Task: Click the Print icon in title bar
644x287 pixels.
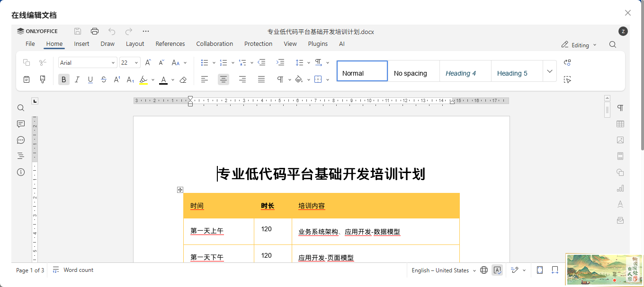Action: [x=95, y=31]
